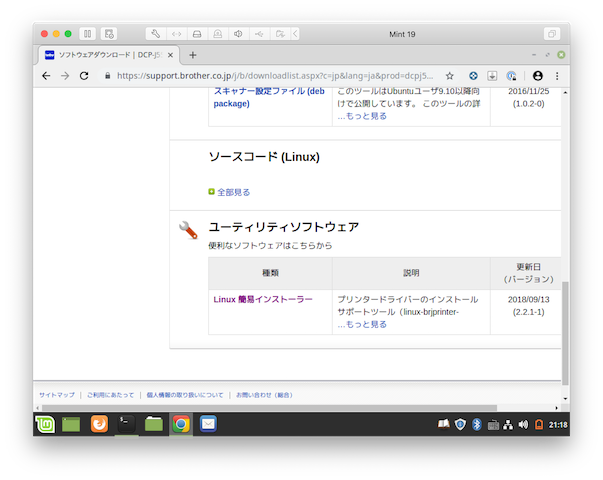
Task: Click the page's vertical scrollbar
Action: 564,330
